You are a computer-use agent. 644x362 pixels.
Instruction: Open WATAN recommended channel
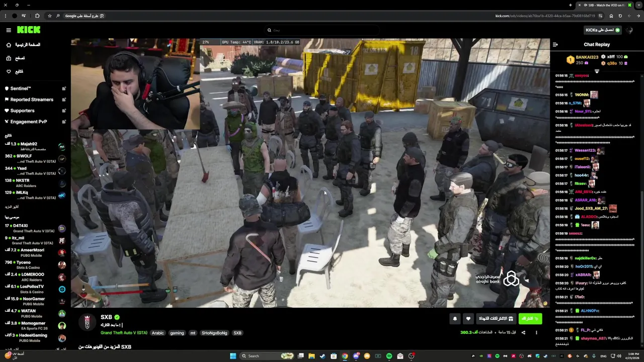[x=35, y=313]
